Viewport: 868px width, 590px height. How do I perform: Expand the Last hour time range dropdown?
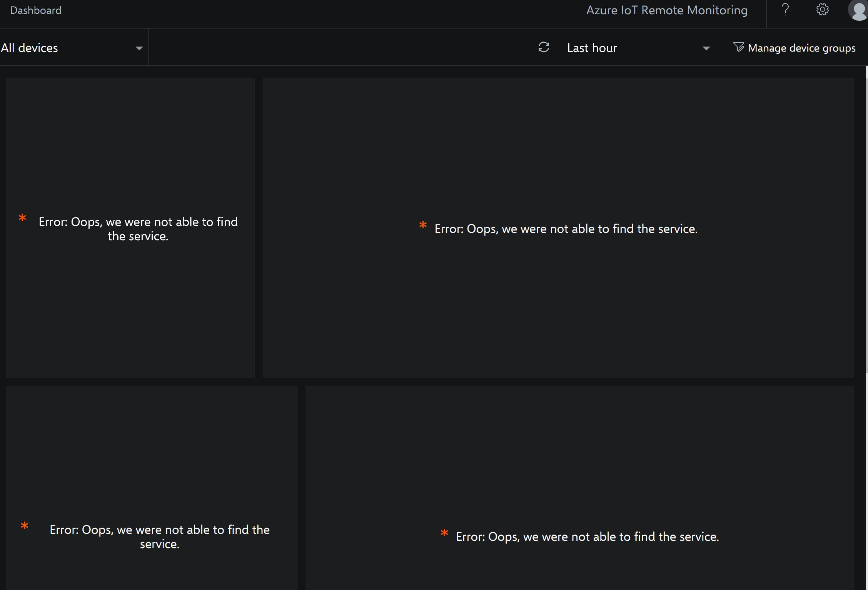pos(592,48)
